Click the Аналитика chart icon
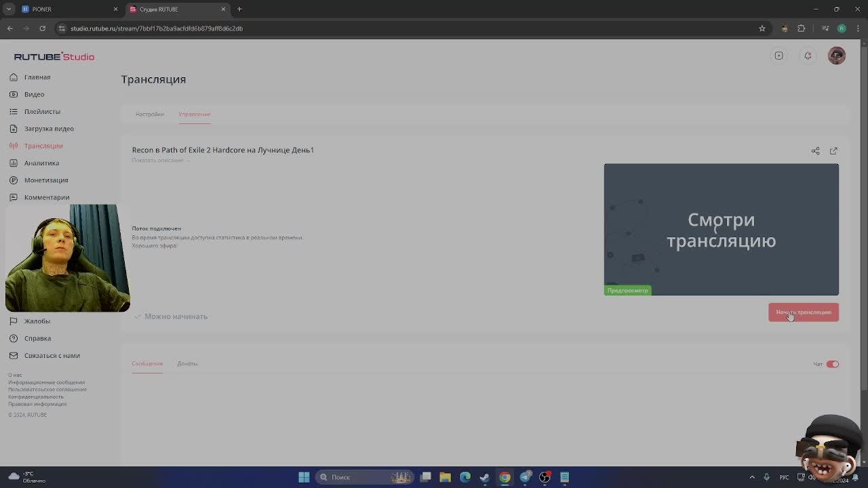The image size is (868, 488). [x=14, y=163]
